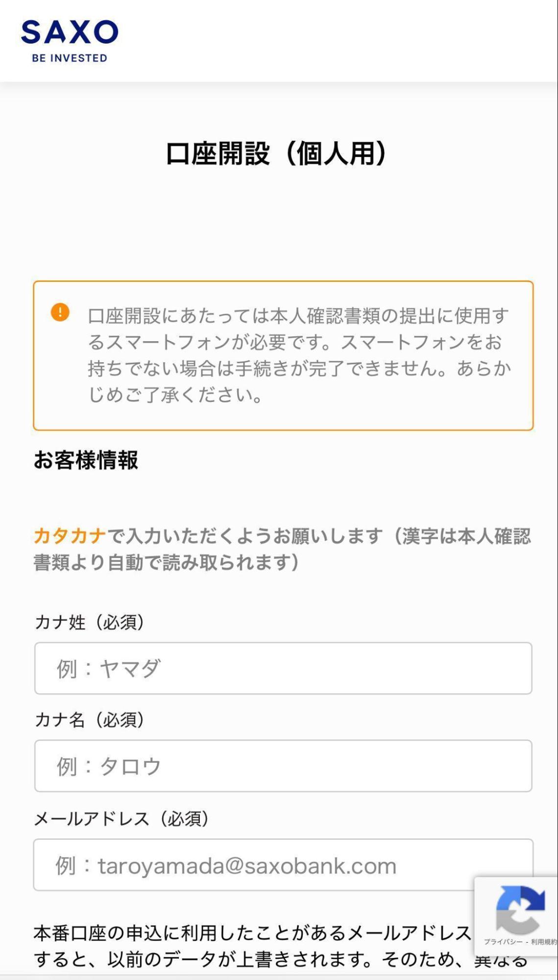558x980 pixels.
Task: Click the メールアドレス（必須） field label
Action: [121, 818]
